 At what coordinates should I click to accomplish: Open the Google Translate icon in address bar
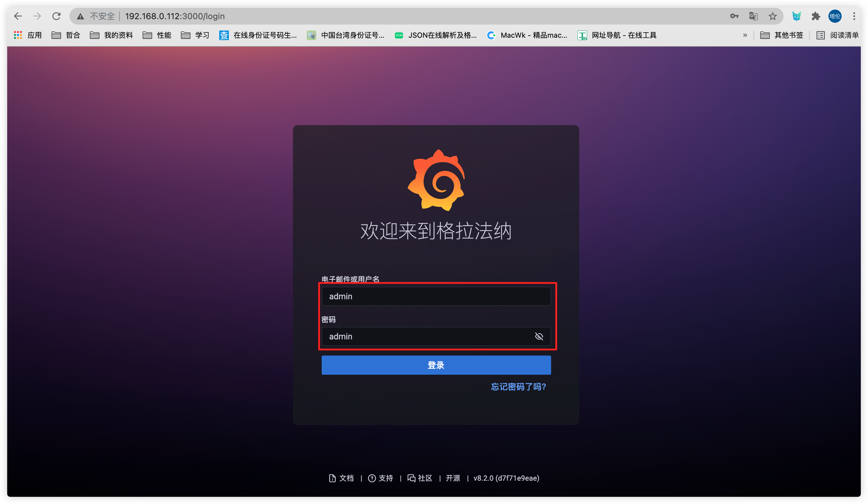click(753, 16)
